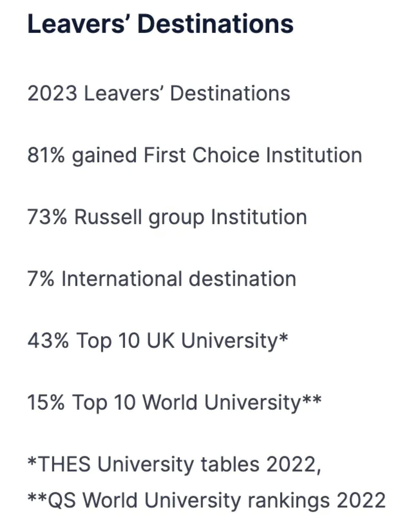Click the 7% figure
The image size is (411, 532).
(41, 279)
